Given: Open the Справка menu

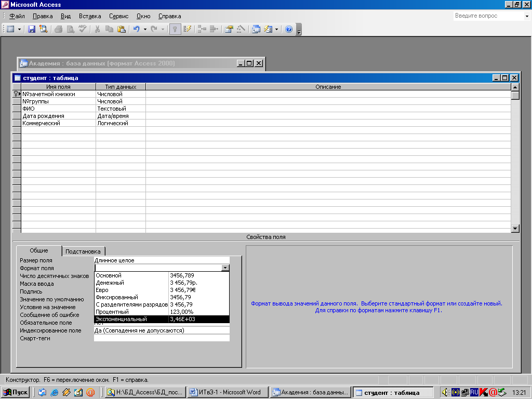Looking at the screenshot, I should (169, 16).
